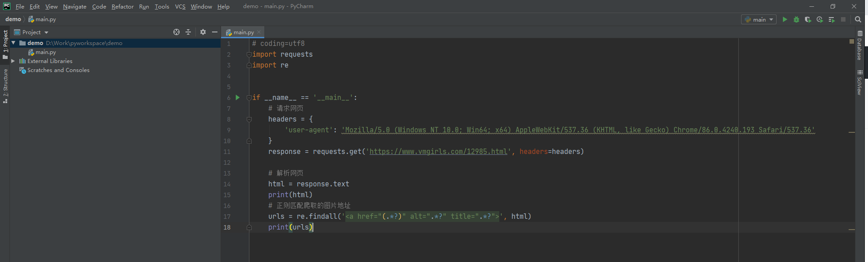Click the PyCharm logo icon
The image size is (868, 262).
[7, 6]
